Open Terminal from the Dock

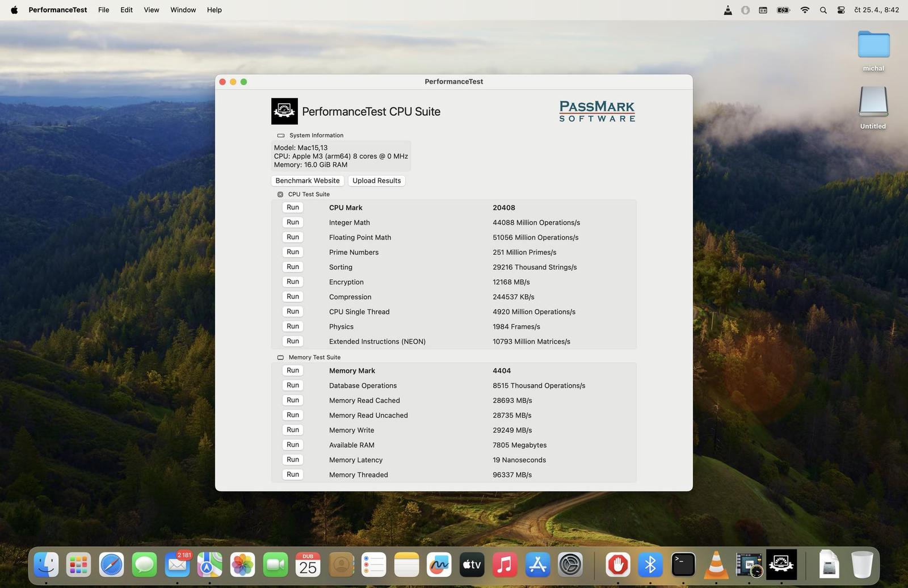tap(683, 564)
